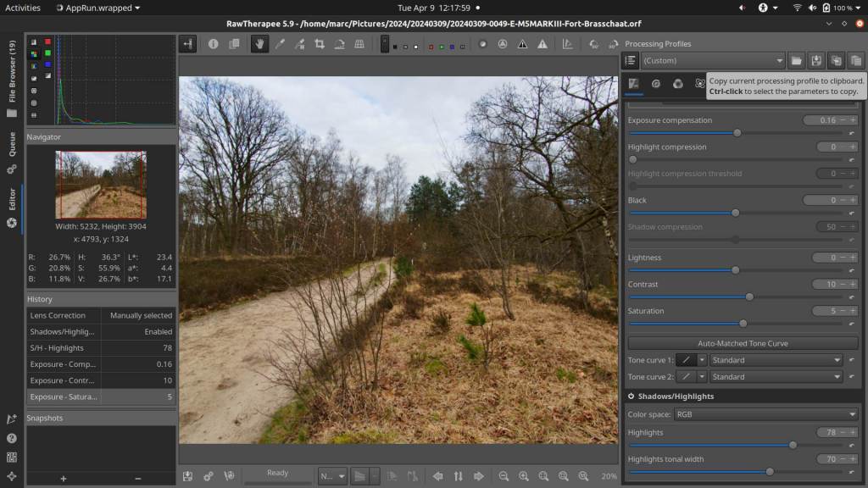
Task: Edit image in external editor
Action: point(229,476)
